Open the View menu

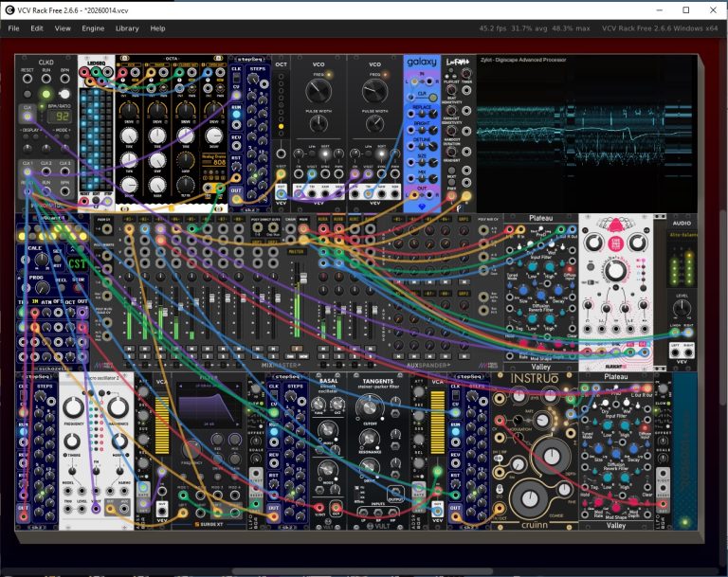[x=63, y=28]
